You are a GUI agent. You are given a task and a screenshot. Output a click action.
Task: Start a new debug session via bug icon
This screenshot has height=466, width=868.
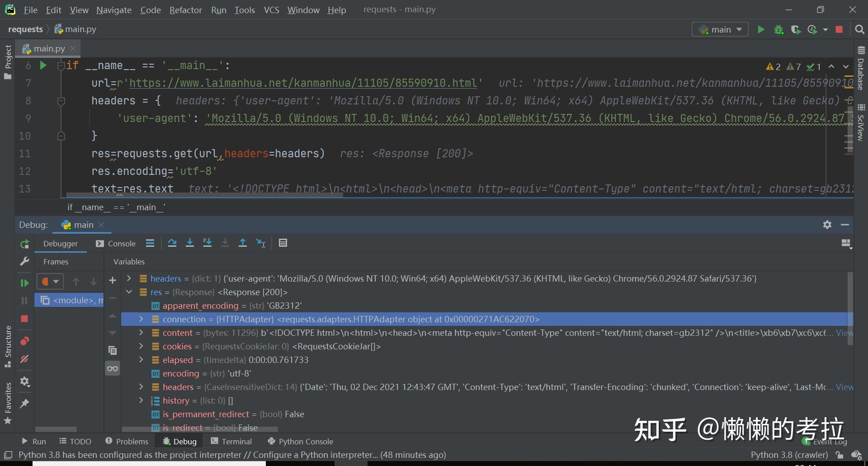pos(778,29)
